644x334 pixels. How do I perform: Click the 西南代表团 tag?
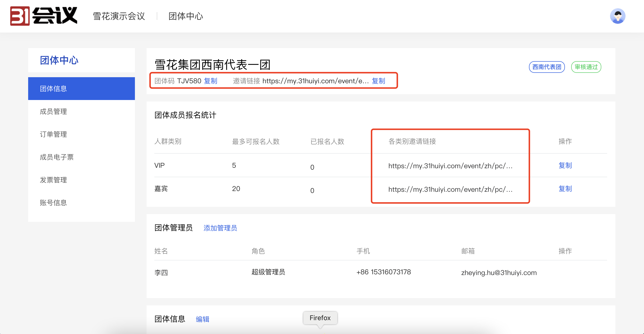click(x=547, y=67)
